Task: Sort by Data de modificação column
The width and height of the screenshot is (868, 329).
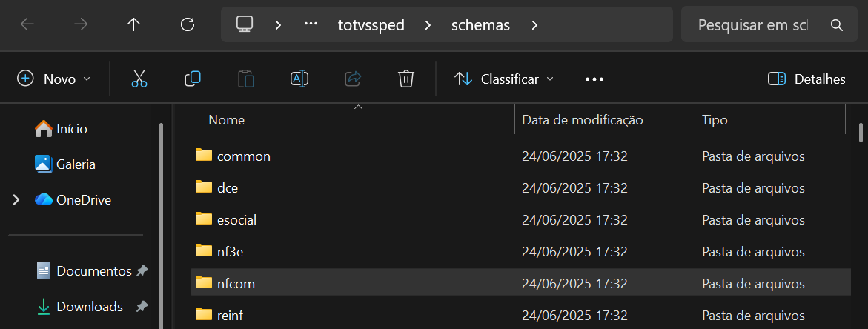Action: point(583,119)
